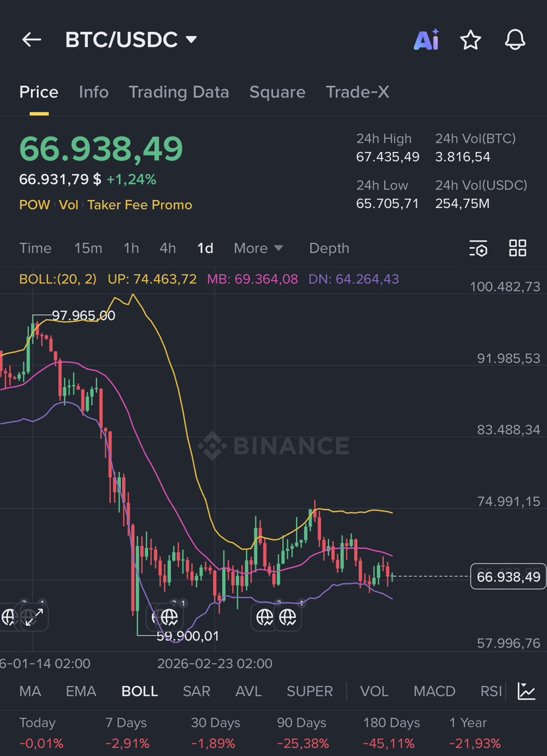
Task: Open the Taker Fee Promo link
Action: (140, 205)
